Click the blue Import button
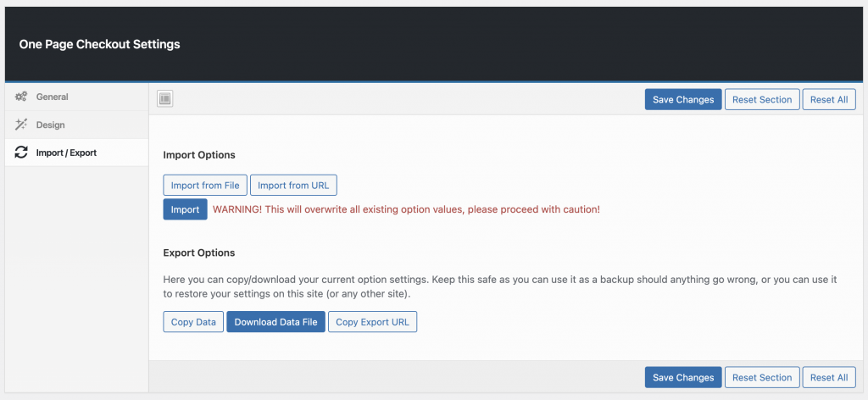The width and height of the screenshot is (868, 400). tap(185, 209)
